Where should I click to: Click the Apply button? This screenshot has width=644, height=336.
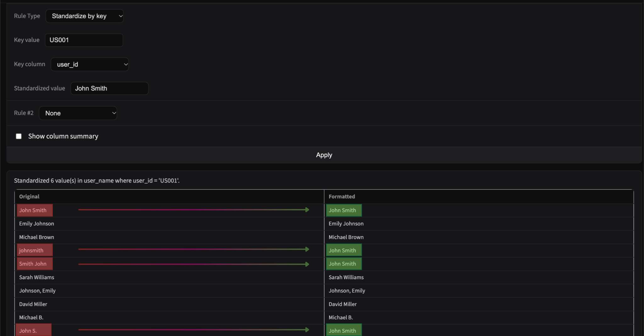(324, 155)
